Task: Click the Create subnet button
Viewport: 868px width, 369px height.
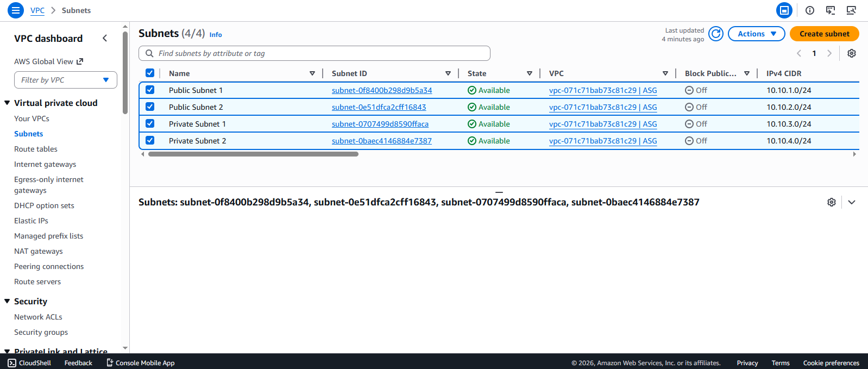Action: [825, 34]
